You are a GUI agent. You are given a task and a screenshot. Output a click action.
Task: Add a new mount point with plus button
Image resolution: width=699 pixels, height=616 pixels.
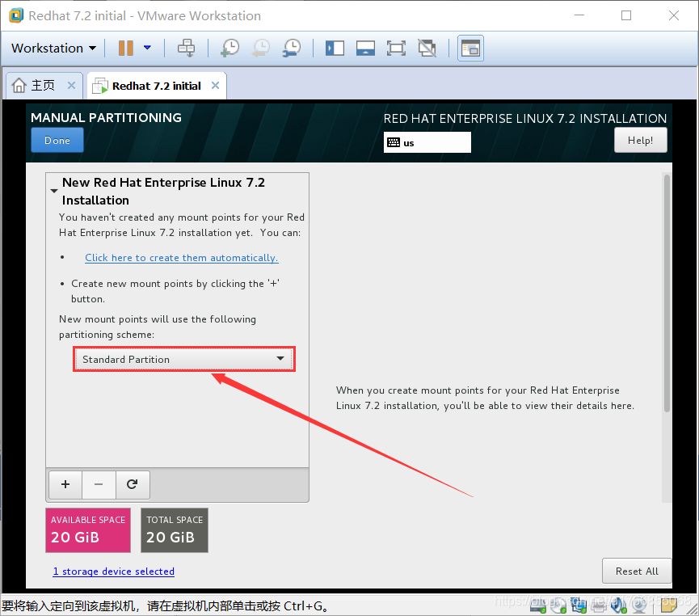(65, 484)
